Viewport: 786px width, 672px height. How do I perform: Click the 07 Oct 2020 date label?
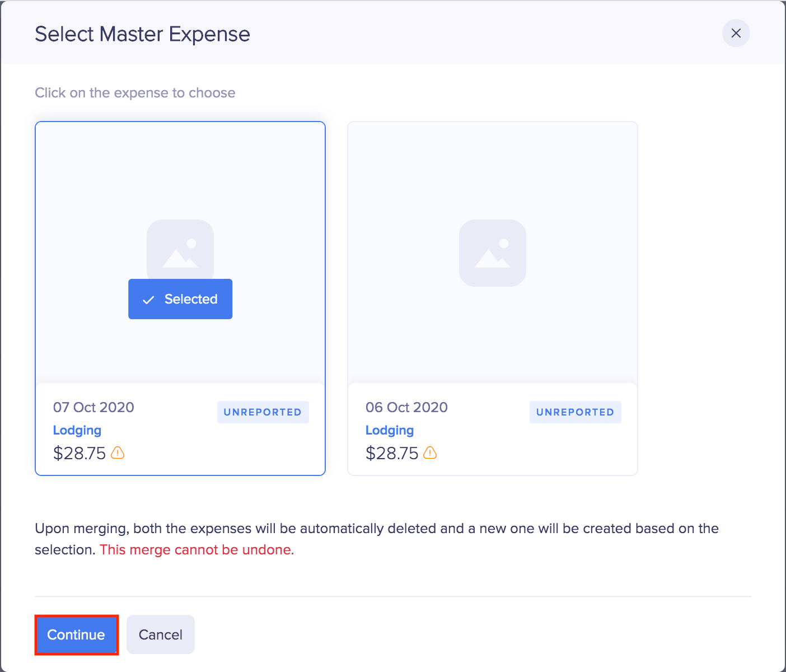point(93,407)
